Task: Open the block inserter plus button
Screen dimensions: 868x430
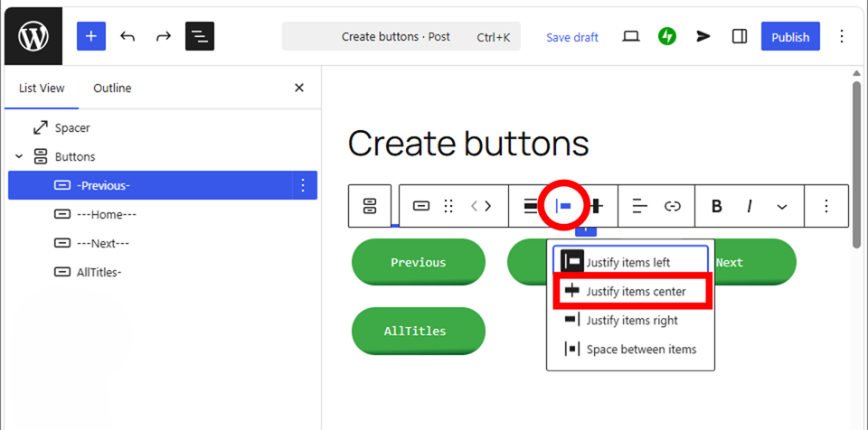Action: coord(91,36)
